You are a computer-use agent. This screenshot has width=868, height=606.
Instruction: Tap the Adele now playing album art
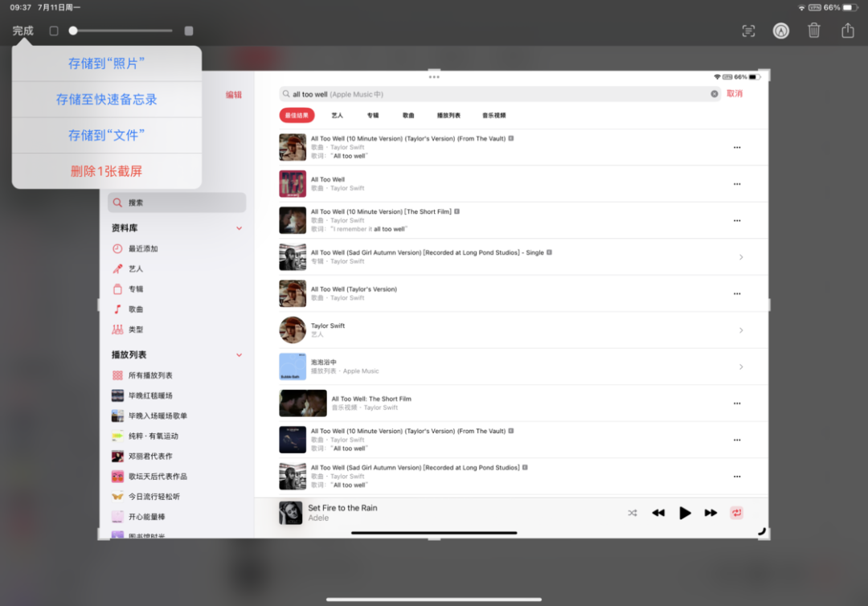point(291,513)
